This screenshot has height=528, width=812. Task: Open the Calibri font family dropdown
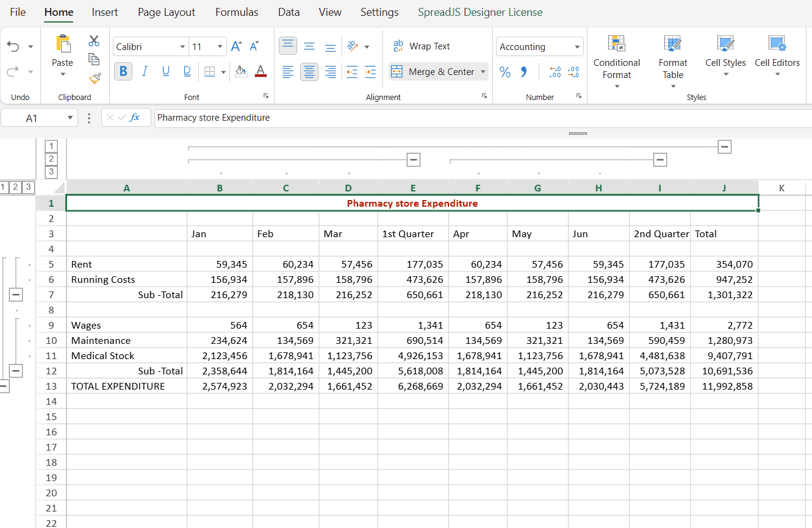tap(182, 47)
